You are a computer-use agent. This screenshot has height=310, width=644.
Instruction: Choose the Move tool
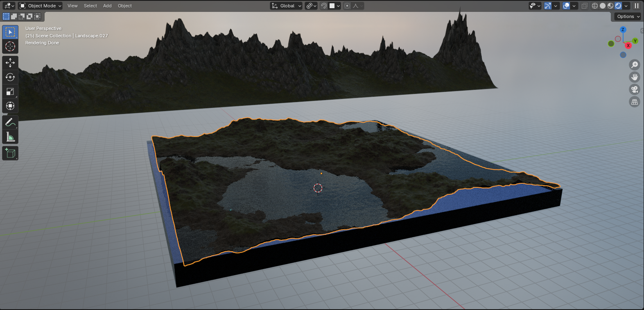point(10,63)
